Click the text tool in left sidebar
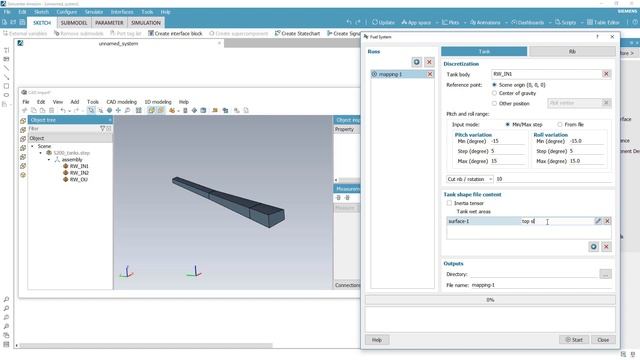The width and height of the screenshot is (640, 360). point(6,50)
